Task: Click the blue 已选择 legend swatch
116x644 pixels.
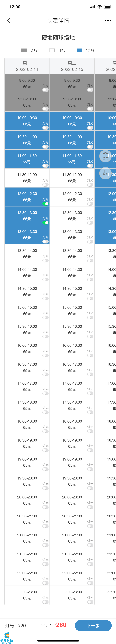Action: [79, 50]
